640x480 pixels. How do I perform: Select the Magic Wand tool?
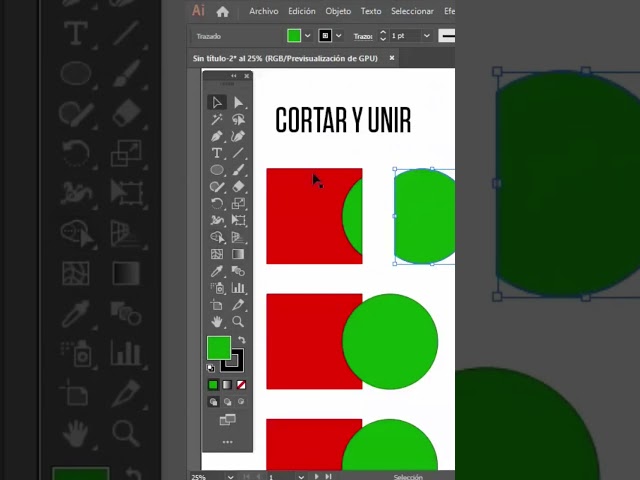[217, 119]
